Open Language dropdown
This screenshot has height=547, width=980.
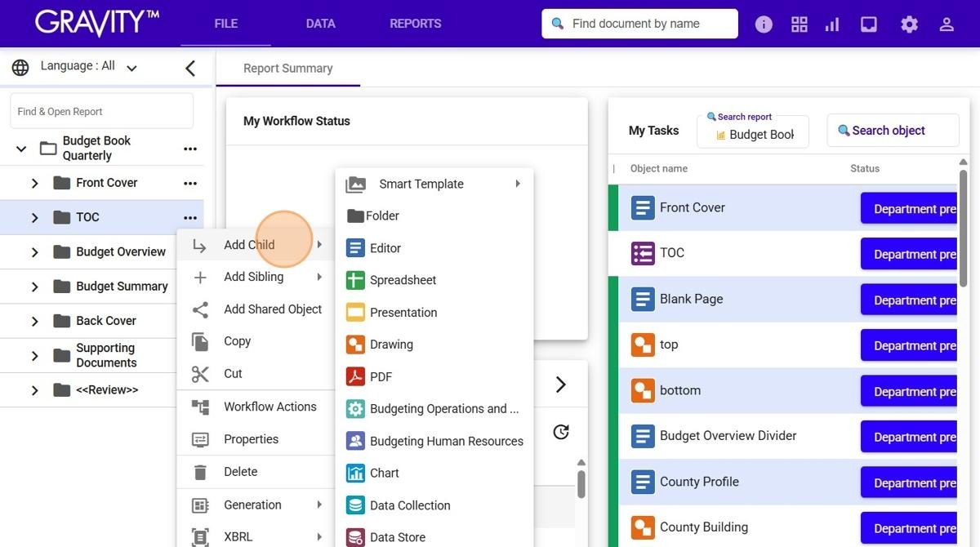89,66
